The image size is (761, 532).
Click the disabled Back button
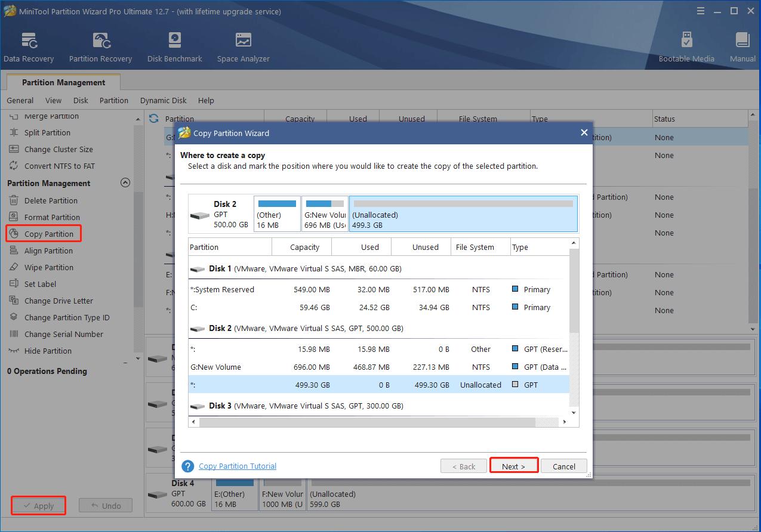point(464,466)
